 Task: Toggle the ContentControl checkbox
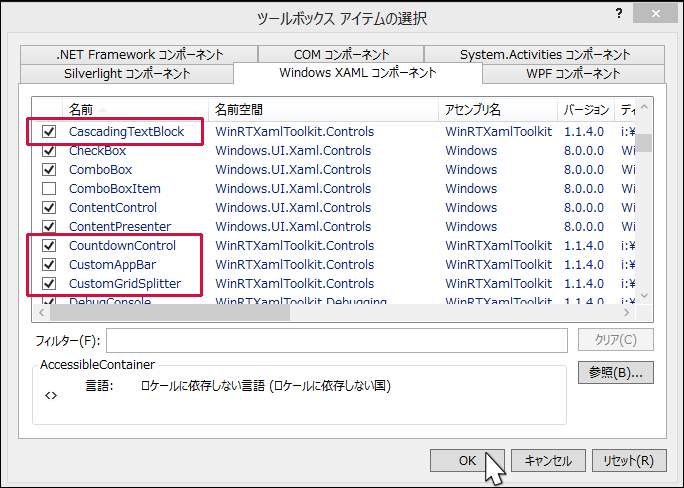49,208
